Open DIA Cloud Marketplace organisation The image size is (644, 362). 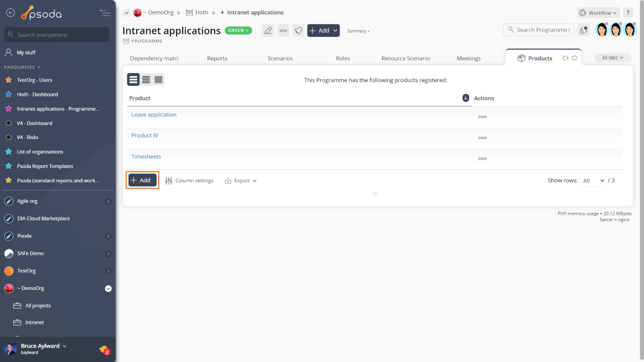click(43, 219)
